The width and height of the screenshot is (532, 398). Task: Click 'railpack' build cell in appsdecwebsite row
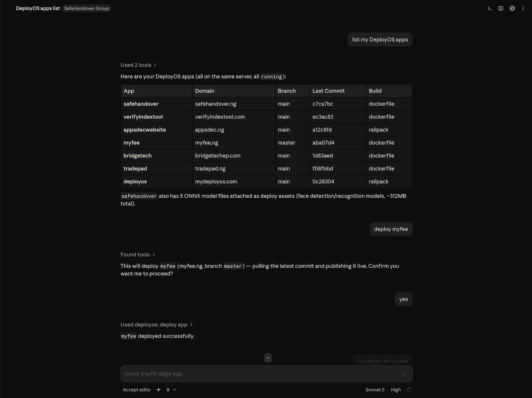[x=389, y=130]
